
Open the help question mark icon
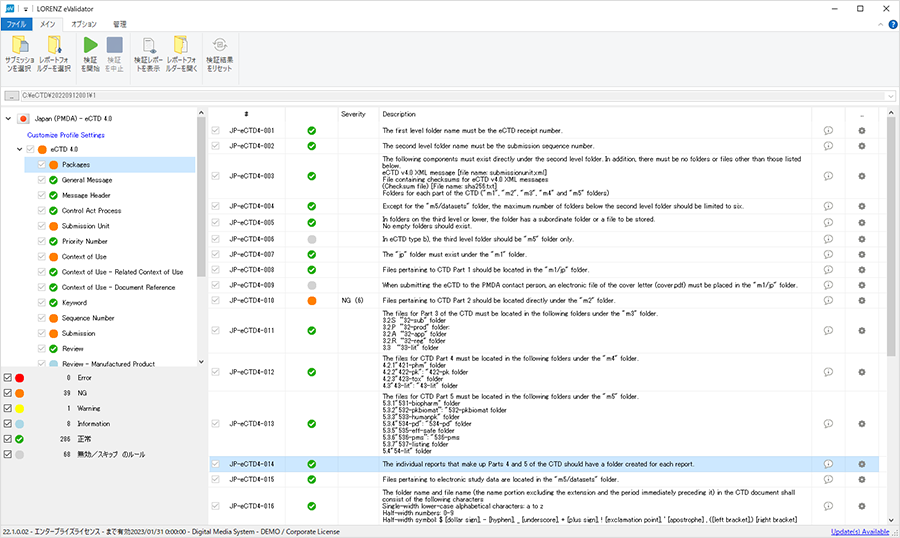click(x=893, y=24)
